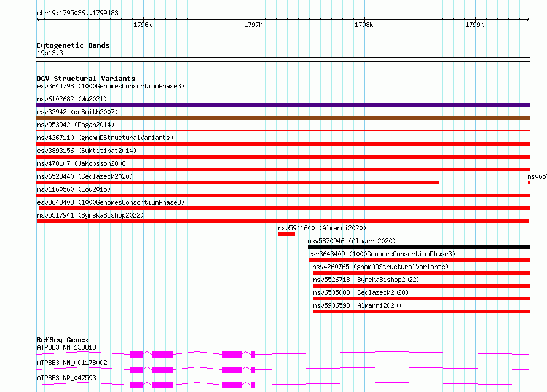Open the ATP8B3|NM_001178002 transcript label
547x392 pixels.
(x=72, y=363)
